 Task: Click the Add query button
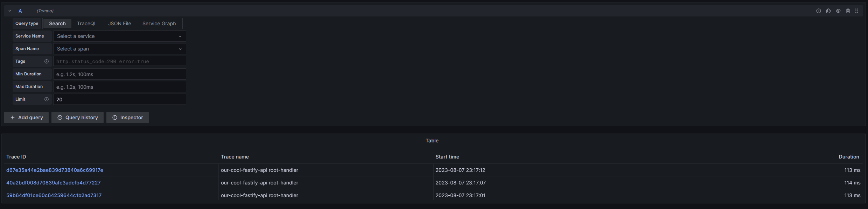point(26,117)
